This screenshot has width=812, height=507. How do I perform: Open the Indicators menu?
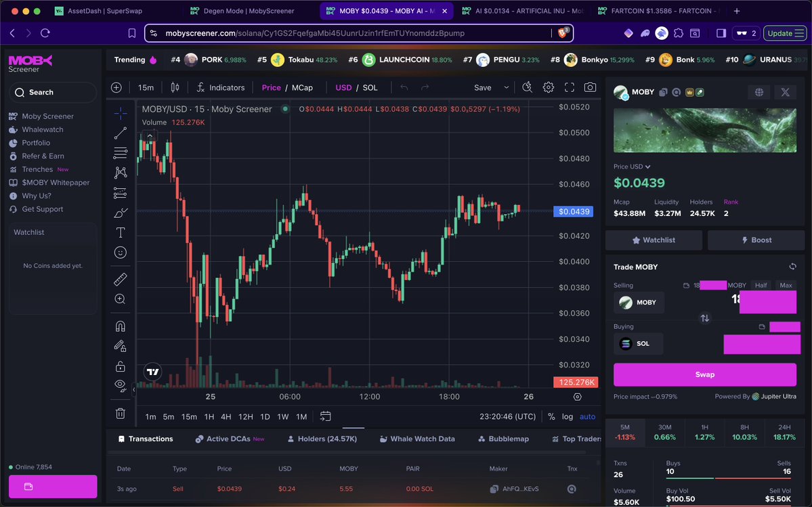coord(221,87)
